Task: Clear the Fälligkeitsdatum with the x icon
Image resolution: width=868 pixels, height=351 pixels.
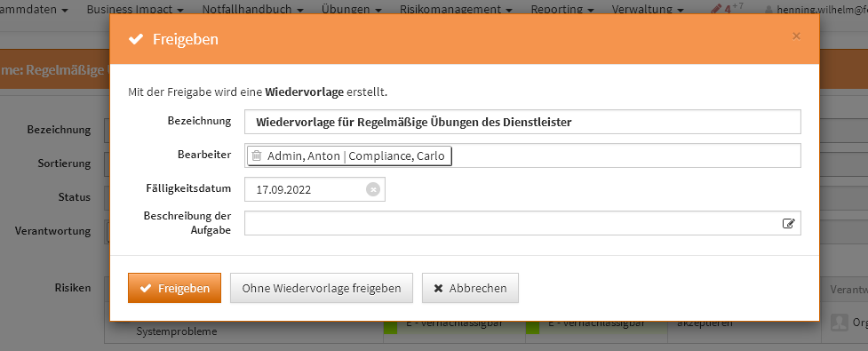Action: [373, 189]
